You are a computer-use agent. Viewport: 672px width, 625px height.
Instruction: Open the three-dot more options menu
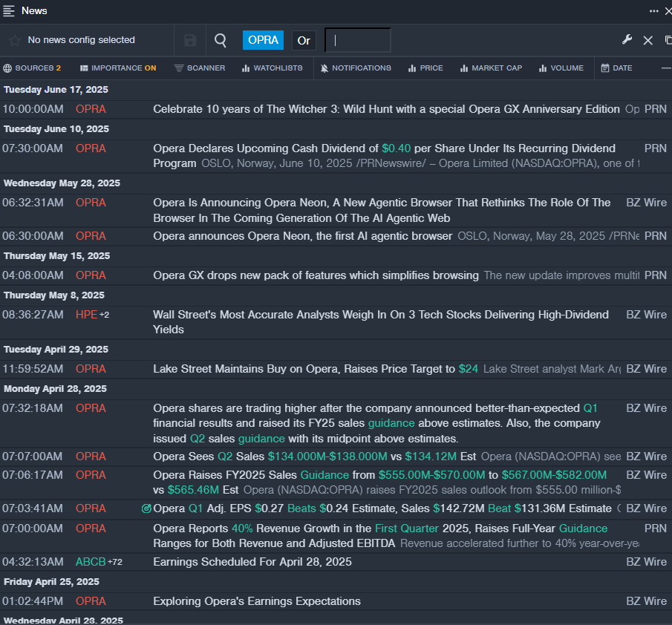653,11
